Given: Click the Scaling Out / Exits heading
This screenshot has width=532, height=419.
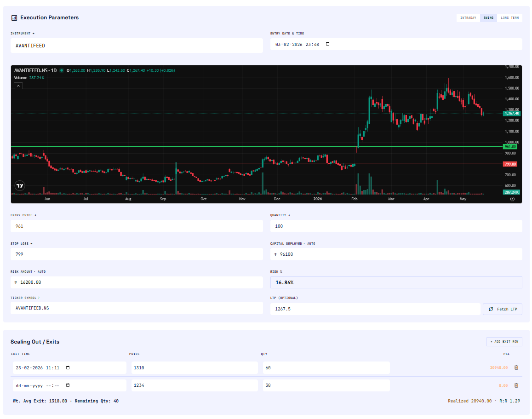Looking at the screenshot, I should point(35,342).
